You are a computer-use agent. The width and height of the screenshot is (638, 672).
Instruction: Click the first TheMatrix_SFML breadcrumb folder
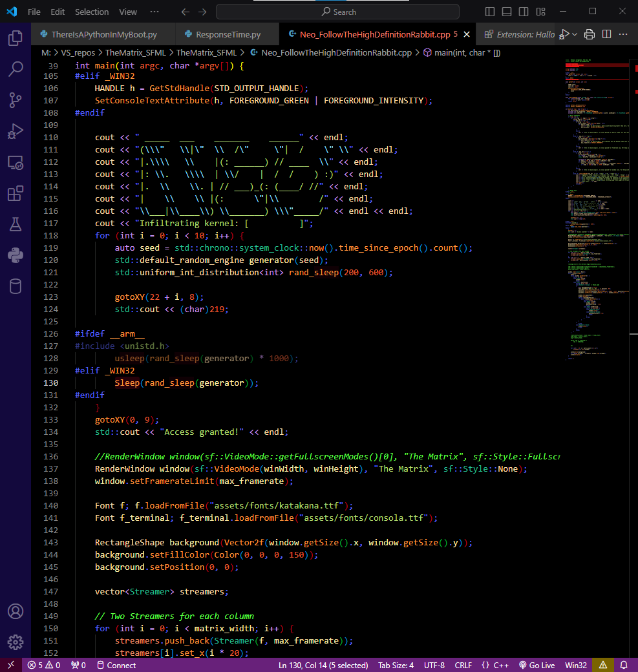135,53
